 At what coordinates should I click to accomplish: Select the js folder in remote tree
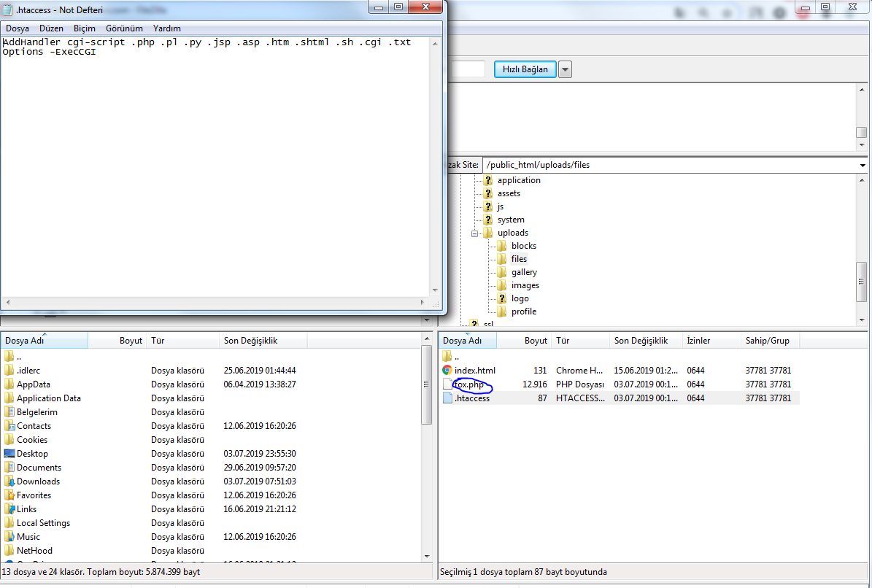click(501, 206)
